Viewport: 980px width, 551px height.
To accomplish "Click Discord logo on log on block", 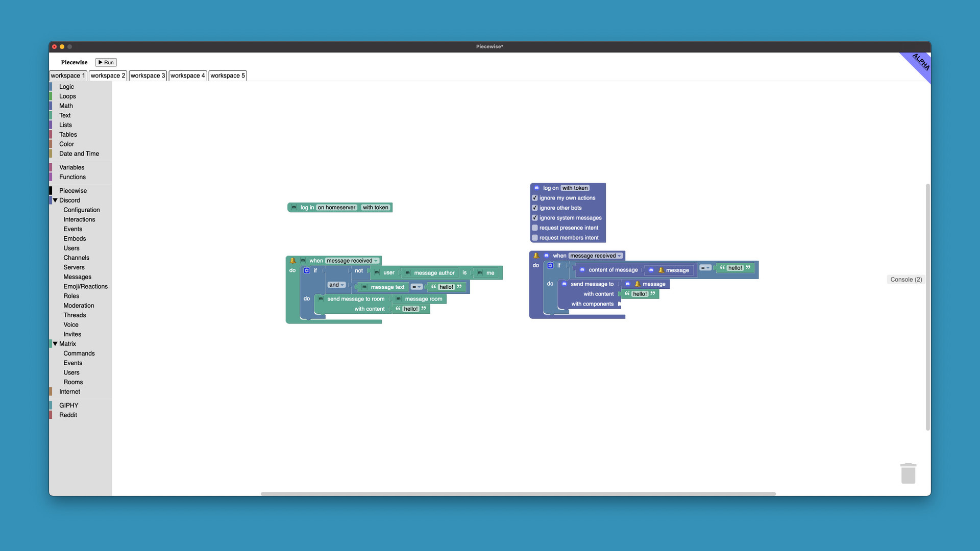I will [x=536, y=188].
